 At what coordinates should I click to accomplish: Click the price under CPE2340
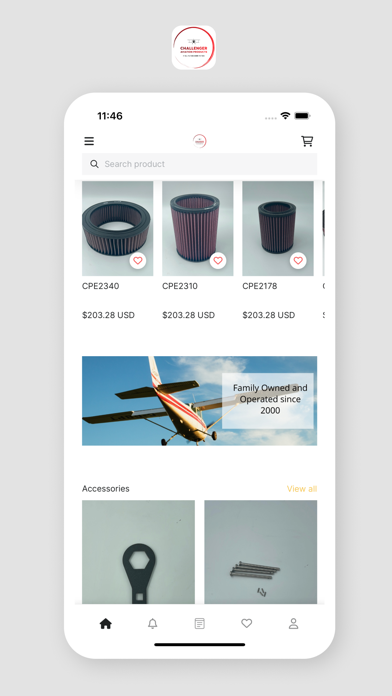pos(108,315)
